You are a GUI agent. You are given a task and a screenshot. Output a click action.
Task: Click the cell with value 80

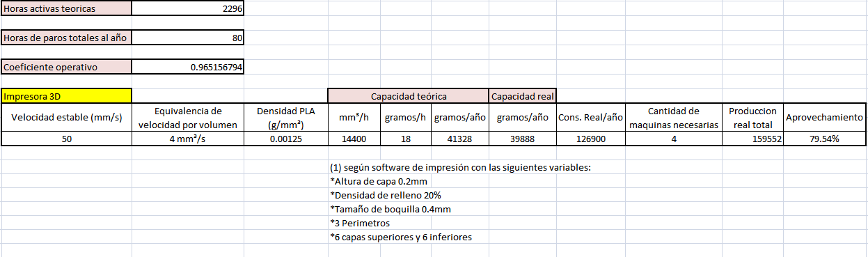[188, 38]
